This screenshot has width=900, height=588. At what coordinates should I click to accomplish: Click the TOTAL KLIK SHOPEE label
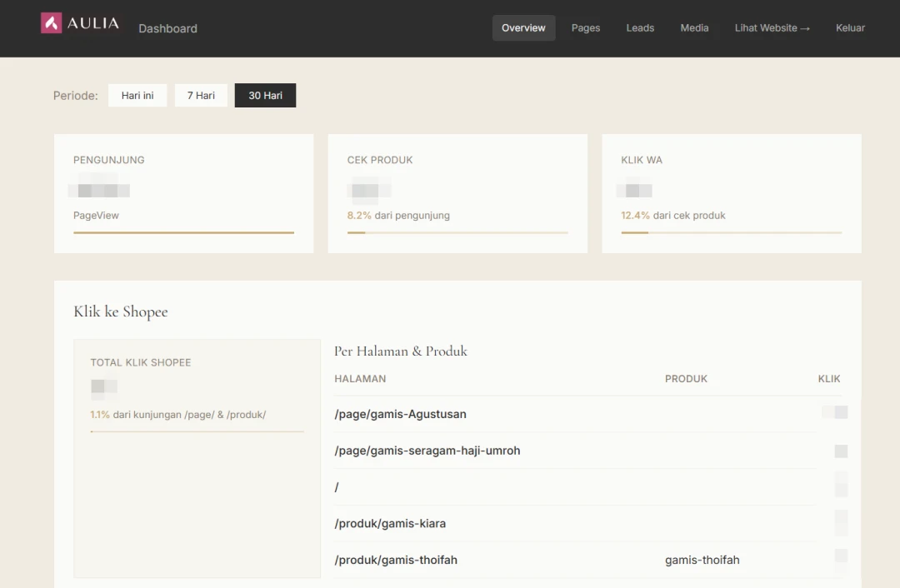141,362
